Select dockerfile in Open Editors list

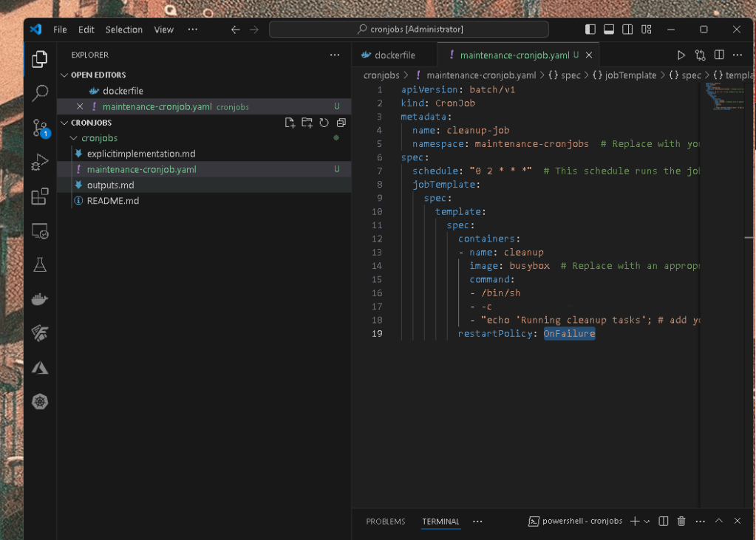(204, 91)
